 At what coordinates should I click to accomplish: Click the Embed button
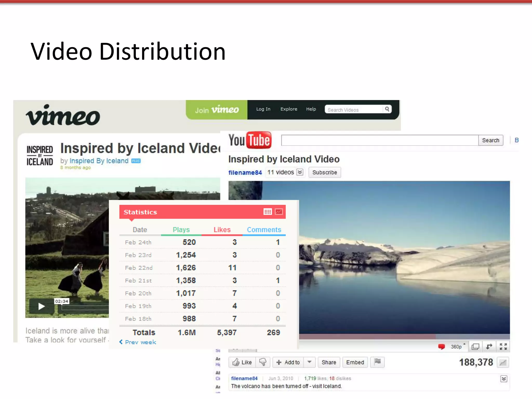click(x=355, y=362)
